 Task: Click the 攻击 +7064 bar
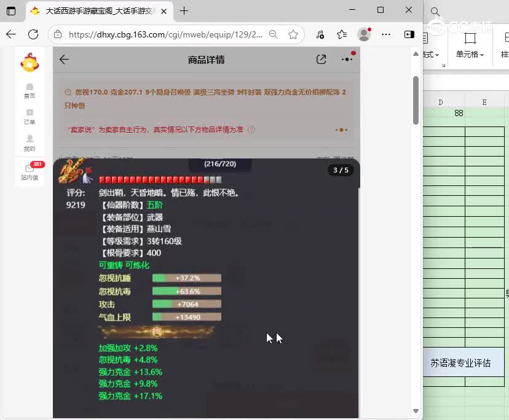tap(187, 304)
